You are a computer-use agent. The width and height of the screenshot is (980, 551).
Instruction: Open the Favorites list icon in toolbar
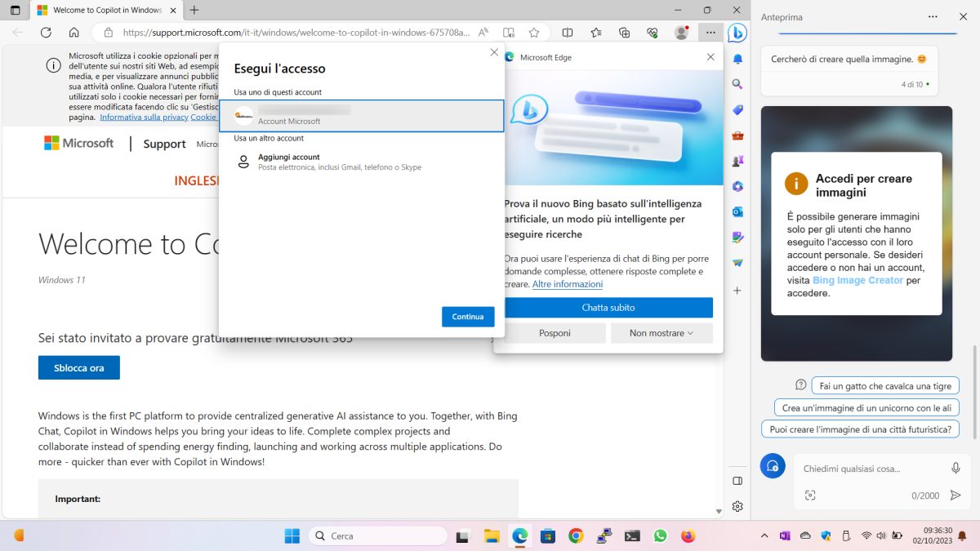coord(596,33)
